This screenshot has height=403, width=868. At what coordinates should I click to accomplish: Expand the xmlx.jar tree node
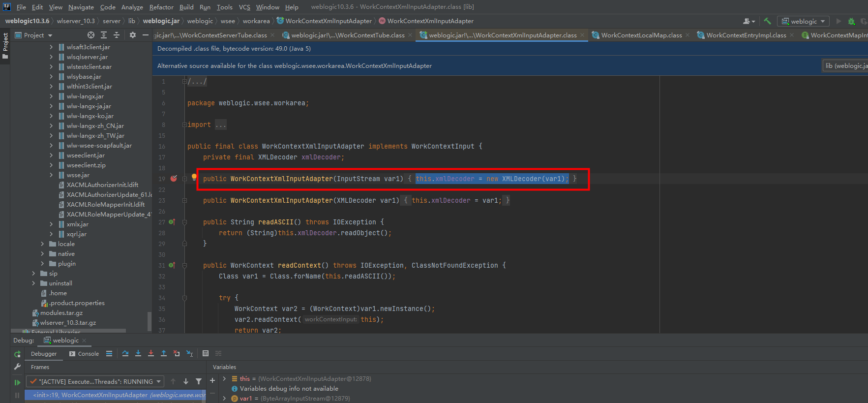[51, 224]
